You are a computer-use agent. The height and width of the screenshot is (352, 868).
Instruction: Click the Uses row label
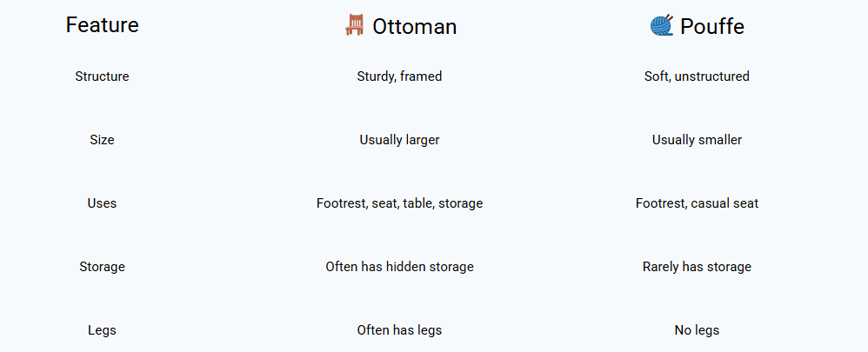[x=102, y=203]
